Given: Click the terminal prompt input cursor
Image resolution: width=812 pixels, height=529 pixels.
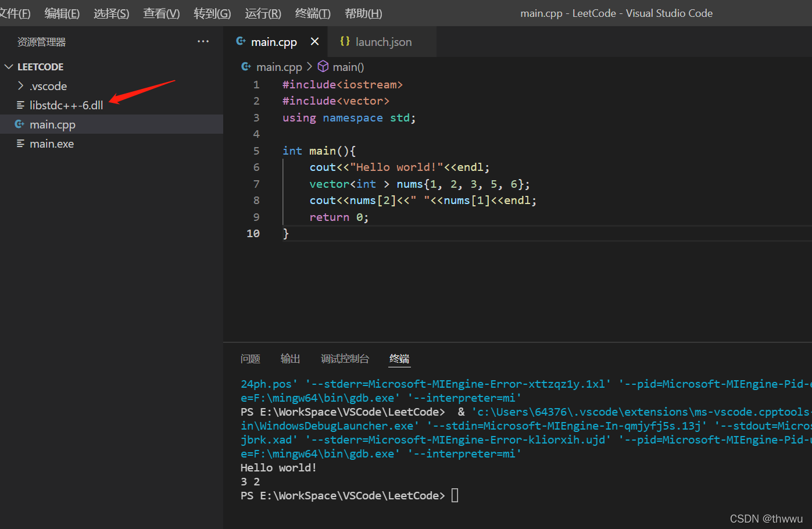Looking at the screenshot, I should pos(455,495).
